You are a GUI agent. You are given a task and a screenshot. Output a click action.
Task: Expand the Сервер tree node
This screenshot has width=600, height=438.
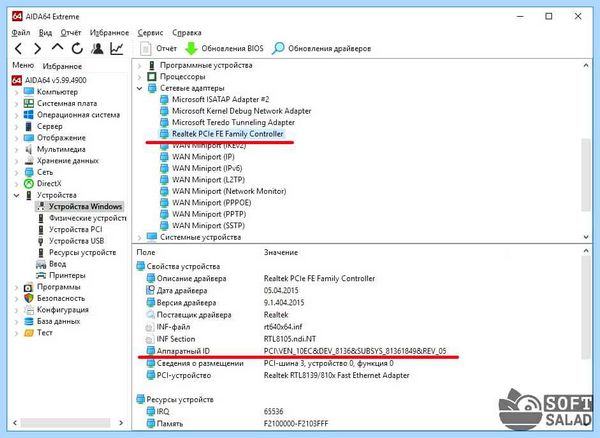click(16, 127)
